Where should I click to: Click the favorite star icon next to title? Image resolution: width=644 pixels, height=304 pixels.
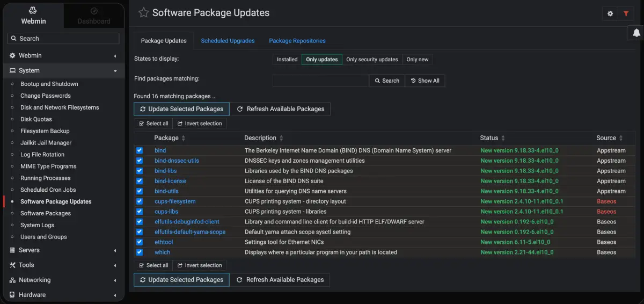point(143,13)
